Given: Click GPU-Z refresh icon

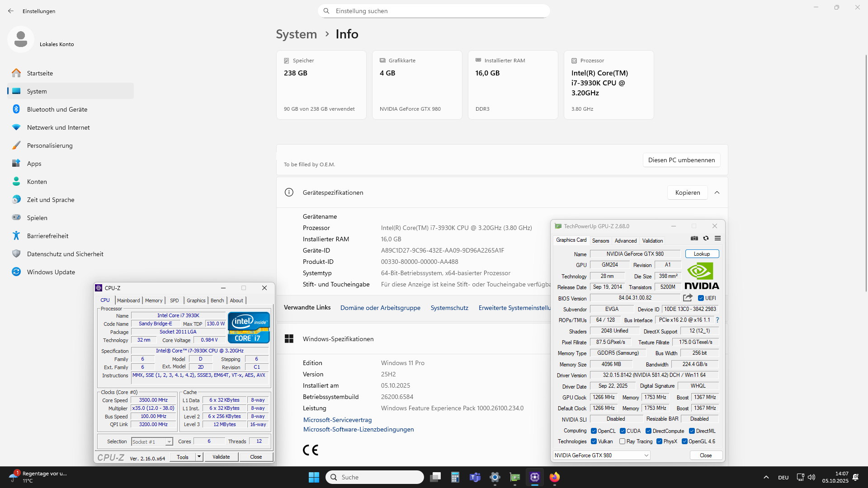Looking at the screenshot, I should point(706,238).
